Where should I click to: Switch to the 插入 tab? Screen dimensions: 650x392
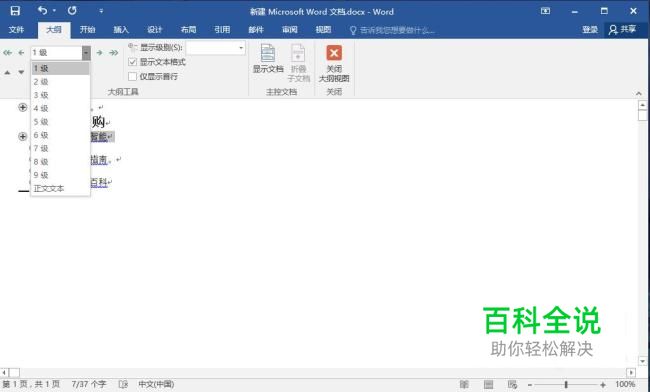tap(121, 30)
